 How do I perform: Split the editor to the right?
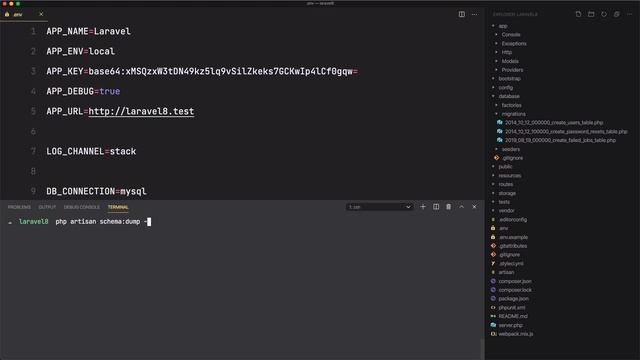pos(462,14)
